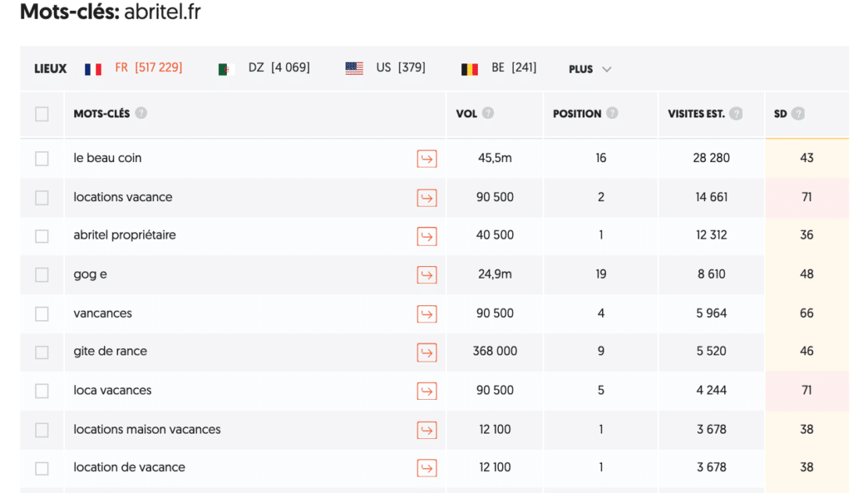Expand the PLUS locations dropdown
Viewport: 868px width, 493px height.
tap(590, 69)
